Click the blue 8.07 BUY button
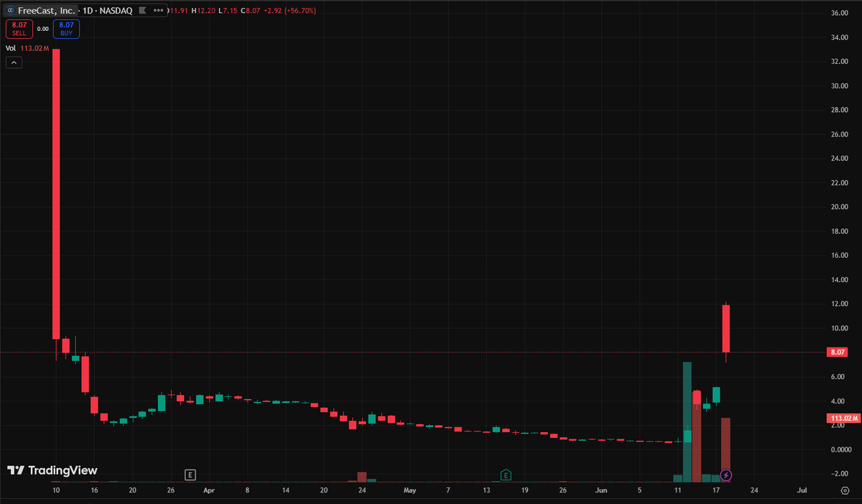The width and height of the screenshot is (862, 504). (67, 29)
